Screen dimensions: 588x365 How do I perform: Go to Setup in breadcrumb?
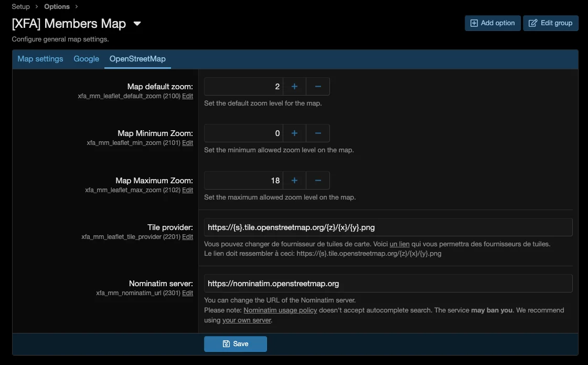coord(20,6)
